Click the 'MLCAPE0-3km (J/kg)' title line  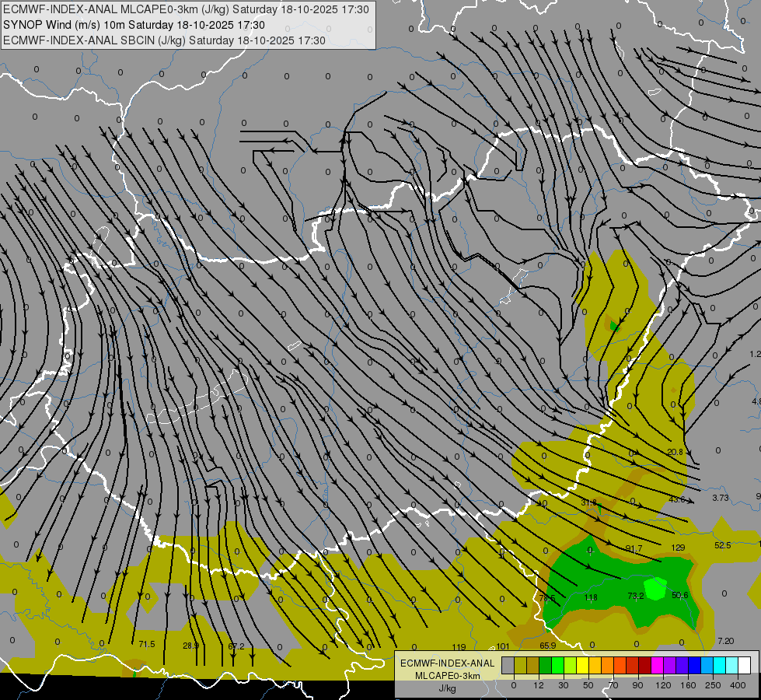coord(186,9)
